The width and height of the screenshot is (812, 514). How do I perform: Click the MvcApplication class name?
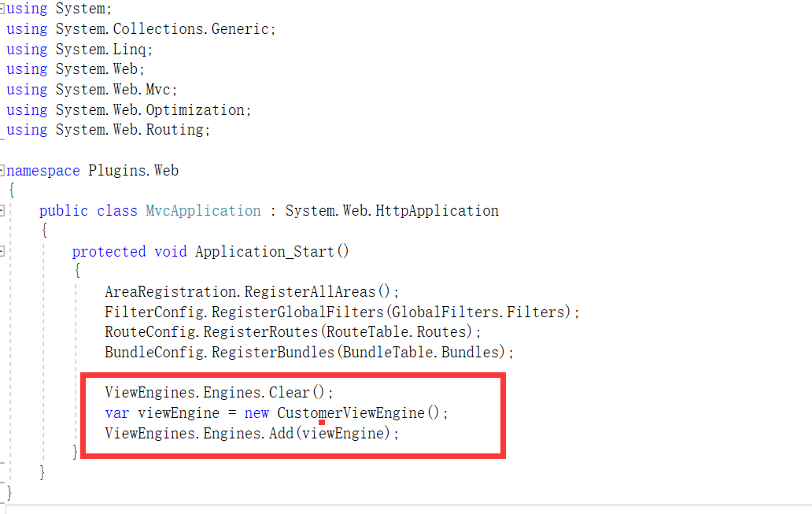point(203,211)
